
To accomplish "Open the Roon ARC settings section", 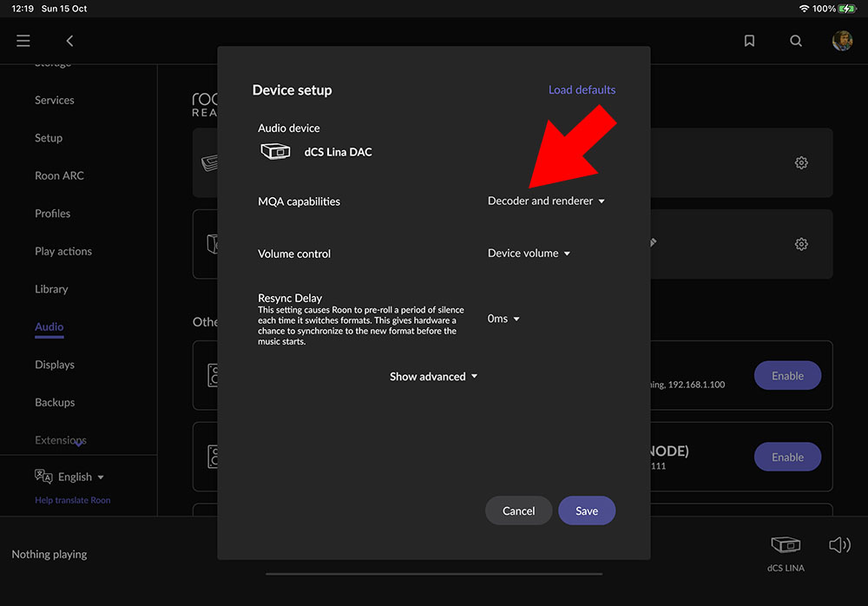I will coord(59,175).
